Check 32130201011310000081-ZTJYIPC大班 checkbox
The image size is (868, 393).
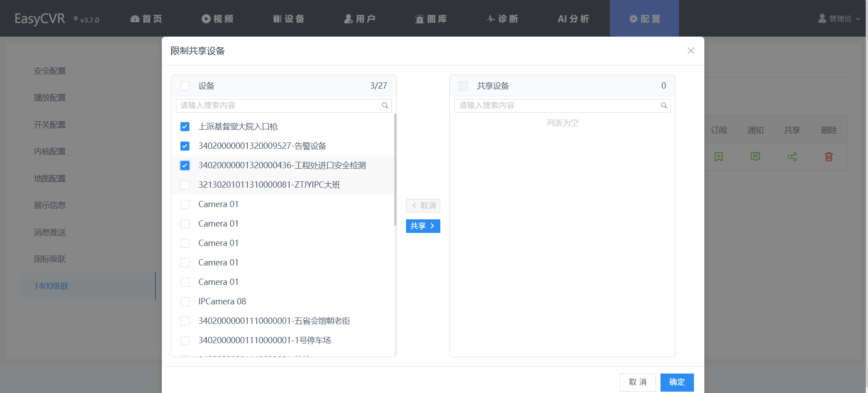[185, 185]
